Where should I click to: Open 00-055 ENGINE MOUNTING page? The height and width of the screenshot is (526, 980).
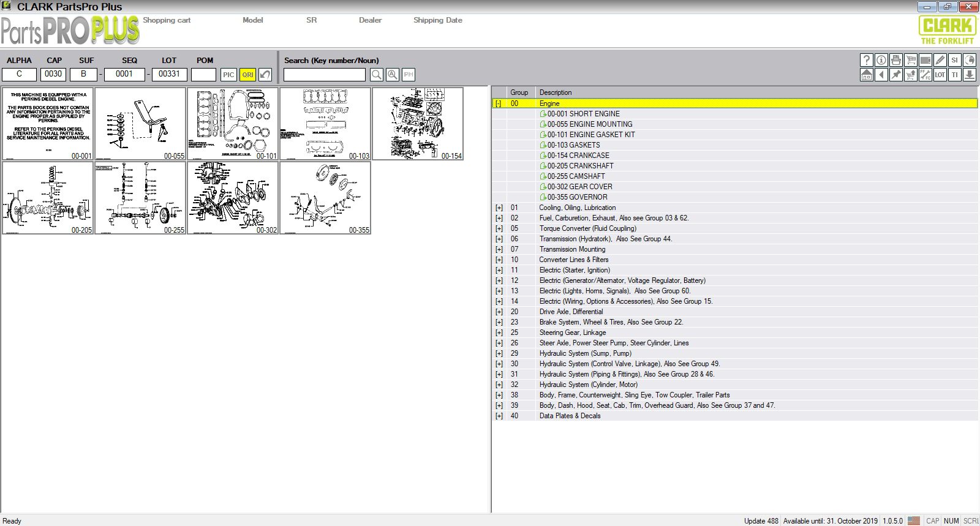click(x=589, y=124)
